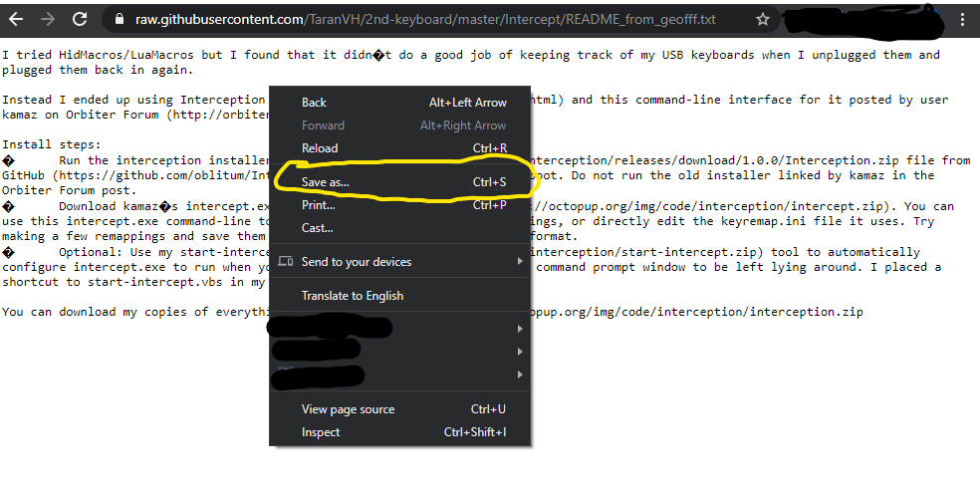Click the text 'Install steps:'

[51, 145]
